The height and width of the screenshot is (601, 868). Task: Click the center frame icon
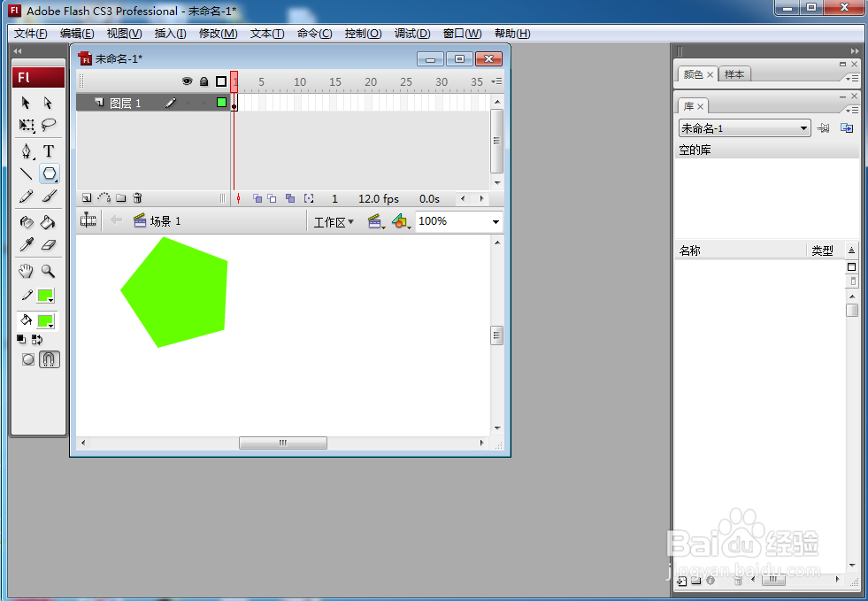tap(238, 198)
